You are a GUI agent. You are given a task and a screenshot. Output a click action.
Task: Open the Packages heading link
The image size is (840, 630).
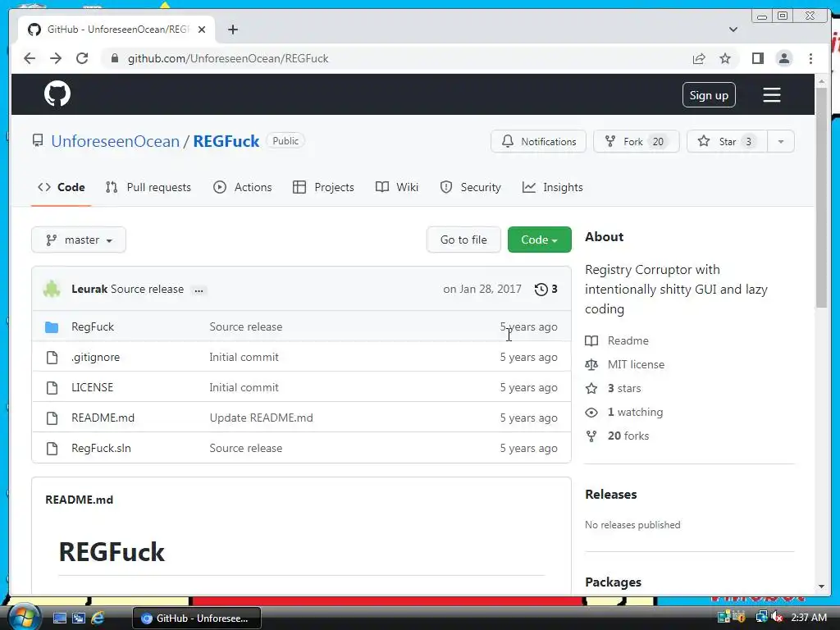(613, 582)
